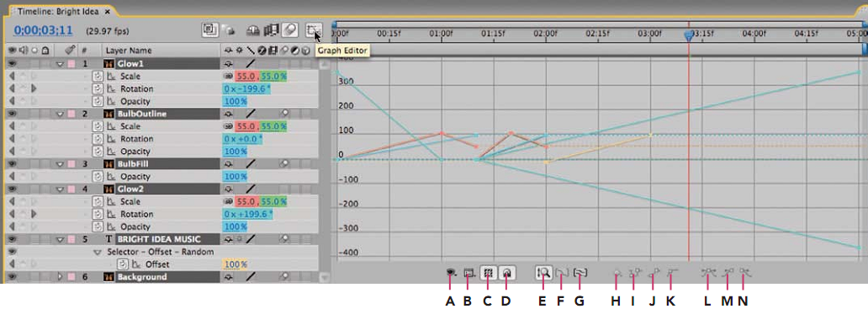Click BulbFill label color swatch
Screen dimensions: 868x309
(72, 164)
